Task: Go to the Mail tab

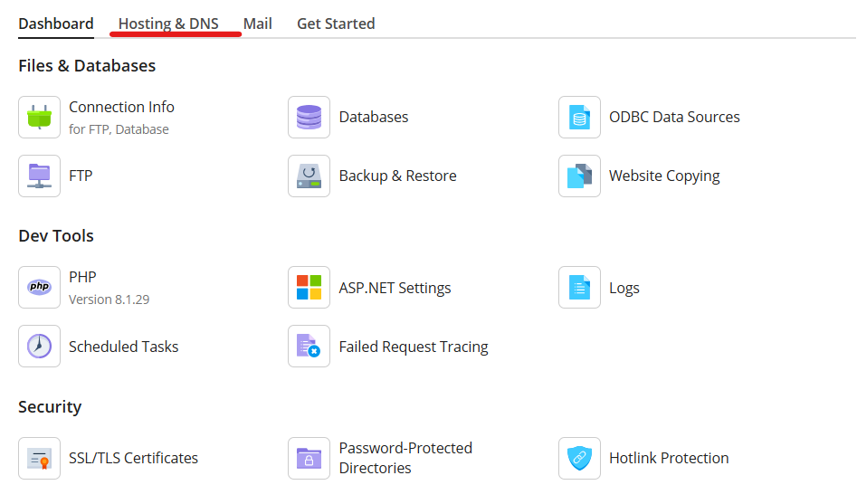Action: click(x=257, y=24)
